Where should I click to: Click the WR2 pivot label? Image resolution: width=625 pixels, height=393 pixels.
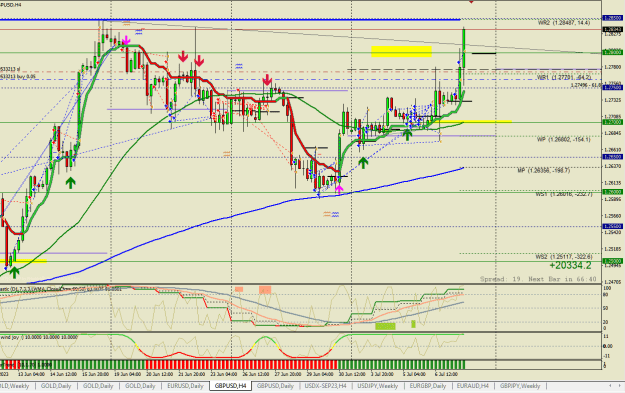564,23
